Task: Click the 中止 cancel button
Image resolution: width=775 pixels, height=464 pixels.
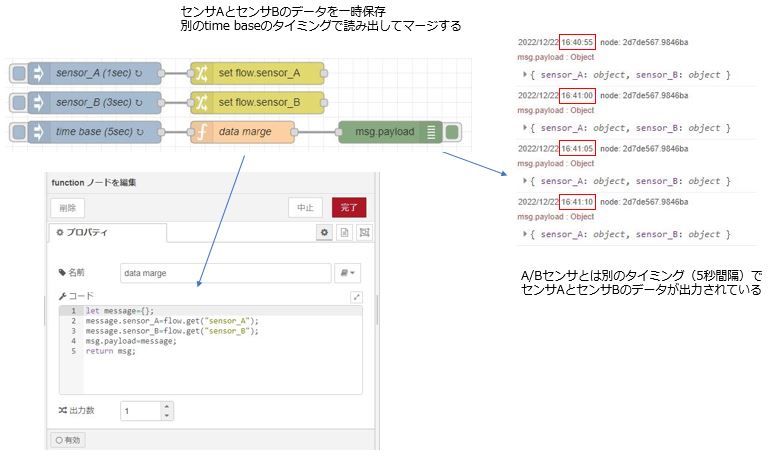Action: [x=305, y=207]
